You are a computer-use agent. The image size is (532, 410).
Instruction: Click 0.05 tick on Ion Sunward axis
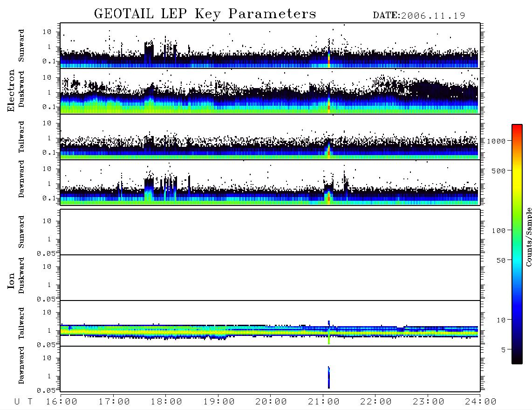[x=46, y=253]
